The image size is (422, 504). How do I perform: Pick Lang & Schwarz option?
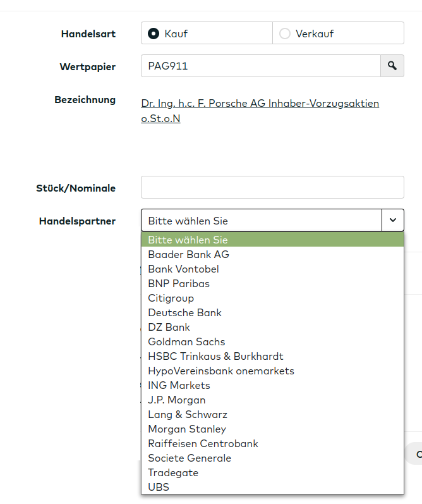(x=187, y=414)
